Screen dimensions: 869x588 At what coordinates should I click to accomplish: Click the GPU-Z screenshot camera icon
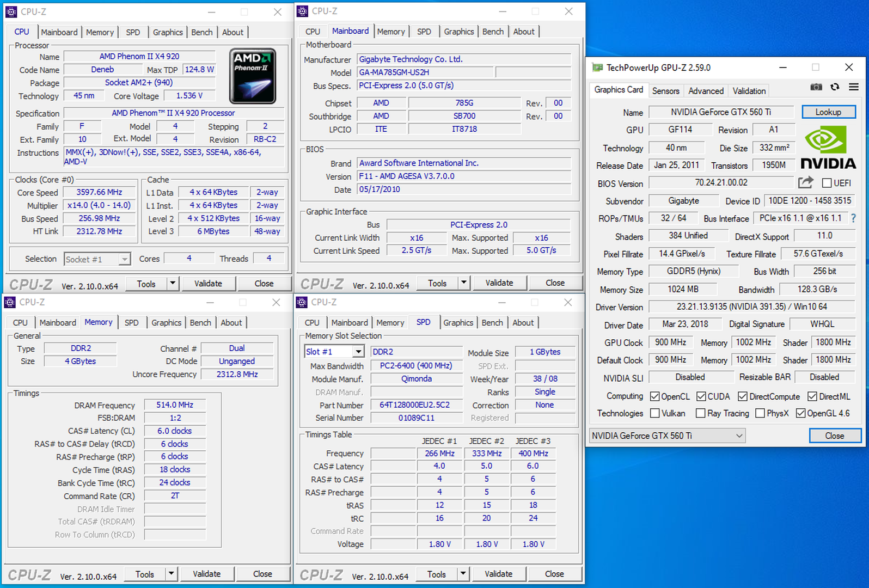pos(816,87)
